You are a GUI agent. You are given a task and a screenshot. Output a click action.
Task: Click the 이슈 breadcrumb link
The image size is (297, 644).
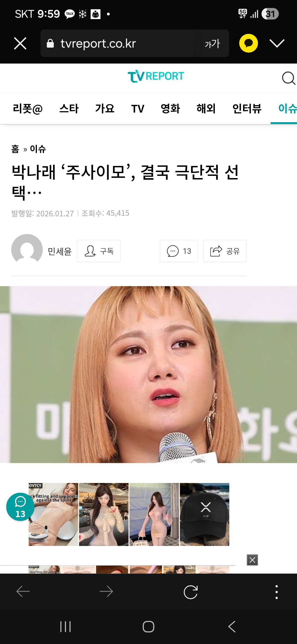coord(38,149)
